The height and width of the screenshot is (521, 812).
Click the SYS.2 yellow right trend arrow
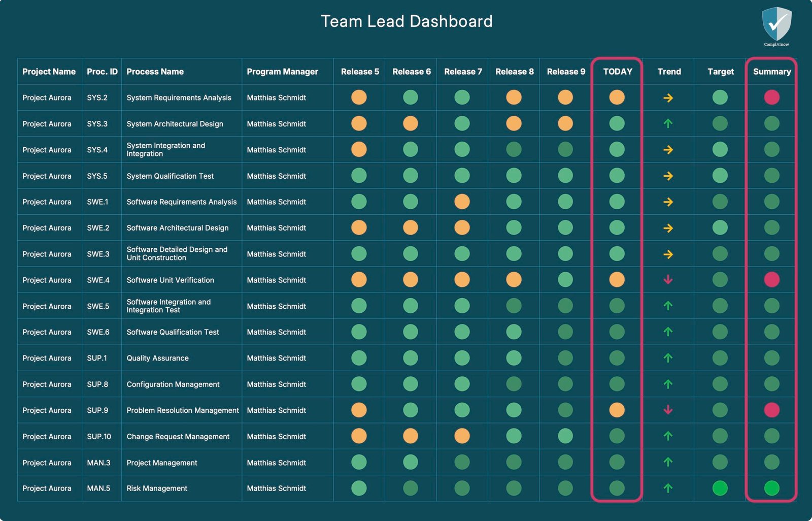pos(668,98)
